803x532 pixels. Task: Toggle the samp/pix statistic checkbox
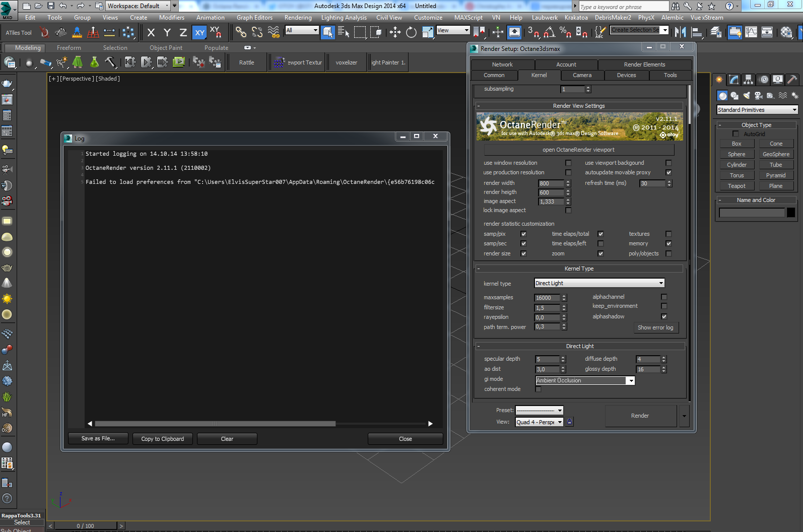coord(523,234)
